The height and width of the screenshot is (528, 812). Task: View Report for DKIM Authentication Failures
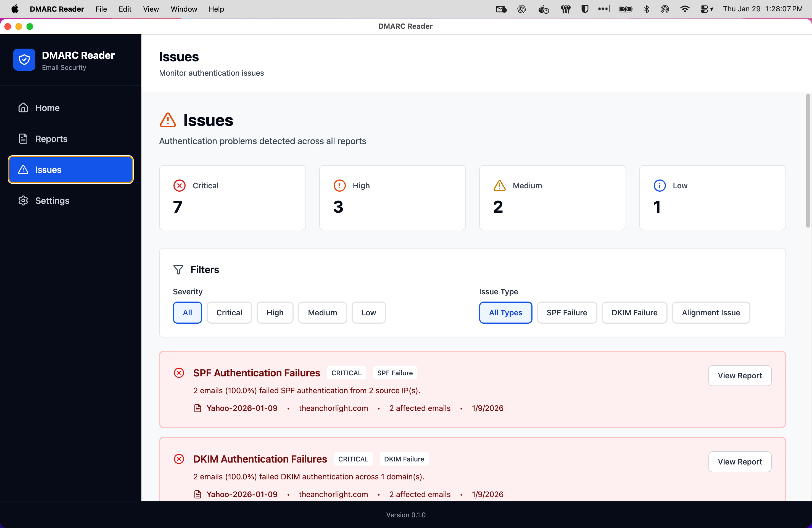740,461
